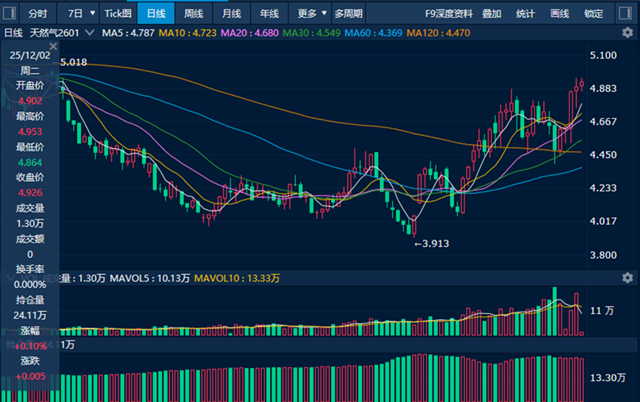Click the 锁定 lock button
The image size is (640, 402).
pos(593,14)
